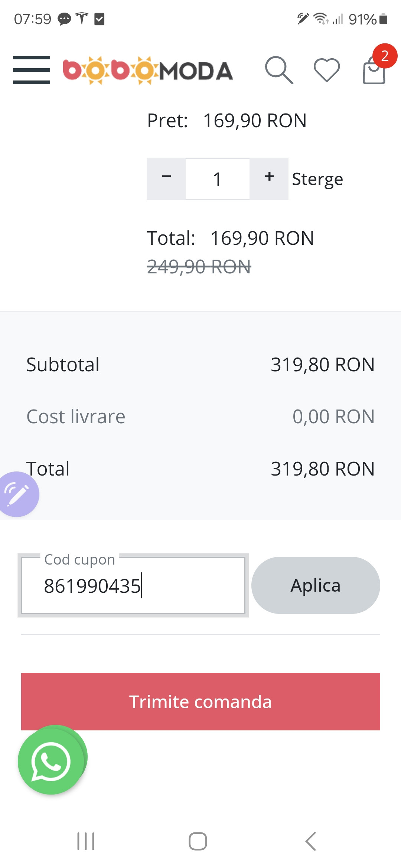The width and height of the screenshot is (401, 868).
Task: Tap Android back arrow
Action: point(310,841)
